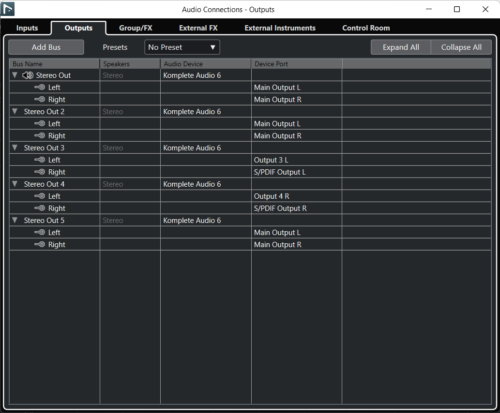Switch to the Group/FX tab

pos(136,28)
